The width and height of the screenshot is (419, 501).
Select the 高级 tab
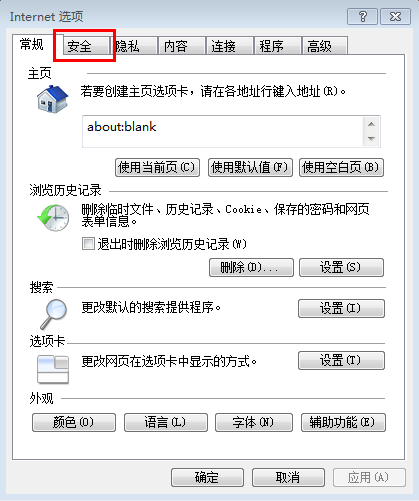click(325, 46)
